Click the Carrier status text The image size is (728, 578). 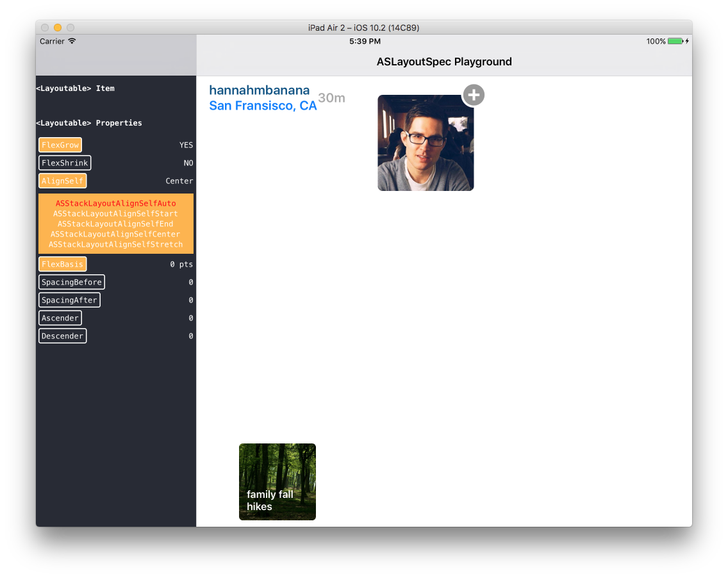pos(52,41)
